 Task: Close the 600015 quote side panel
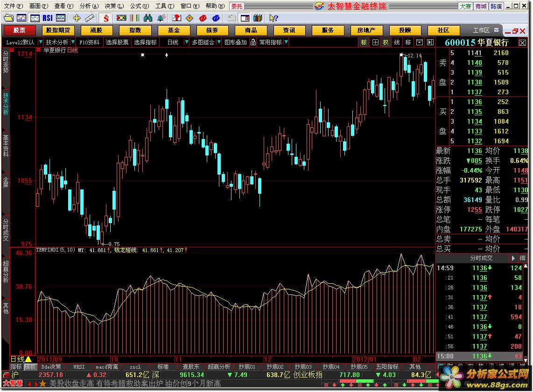pos(522,42)
